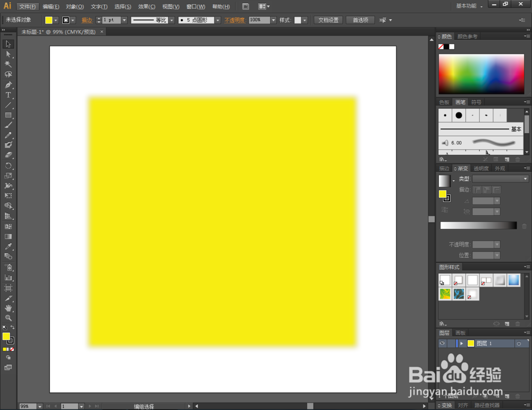Viewport: 532px width, 410px height.
Task: Open the 效果(C) menu
Action: 147,6
